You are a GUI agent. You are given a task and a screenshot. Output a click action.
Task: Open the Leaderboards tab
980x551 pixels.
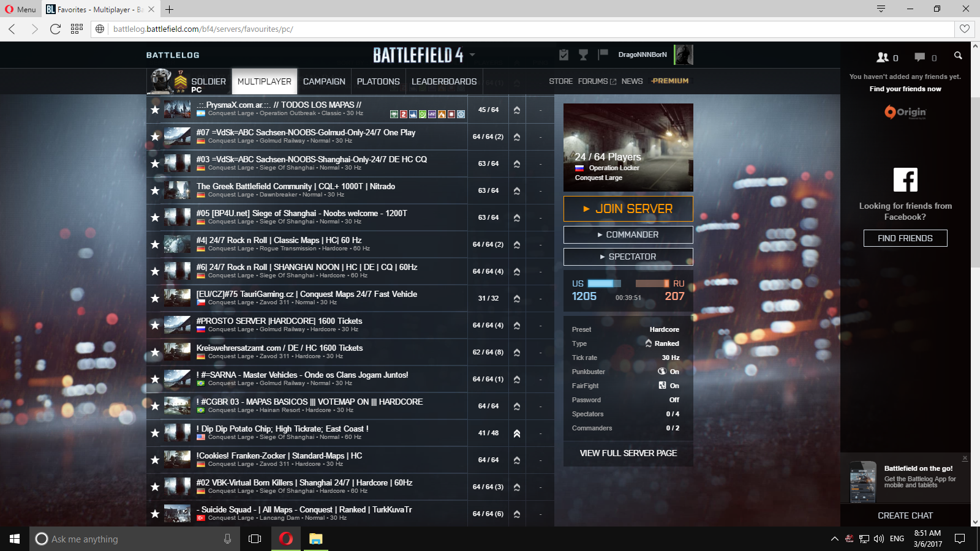[x=444, y=81]
